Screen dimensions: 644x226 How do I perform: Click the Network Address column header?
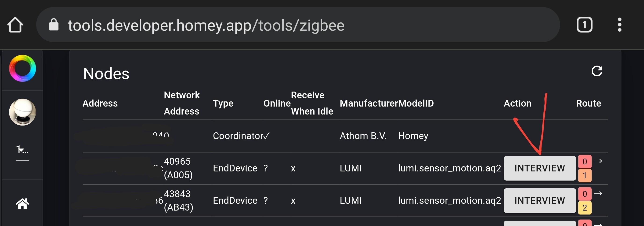tap(182, 103)
